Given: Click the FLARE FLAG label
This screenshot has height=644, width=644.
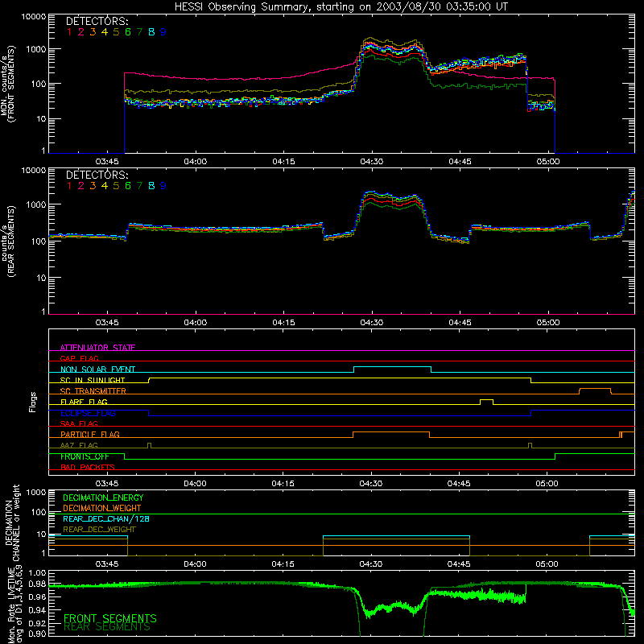Looking at the screenshot, I should click(x=84, y=402).
